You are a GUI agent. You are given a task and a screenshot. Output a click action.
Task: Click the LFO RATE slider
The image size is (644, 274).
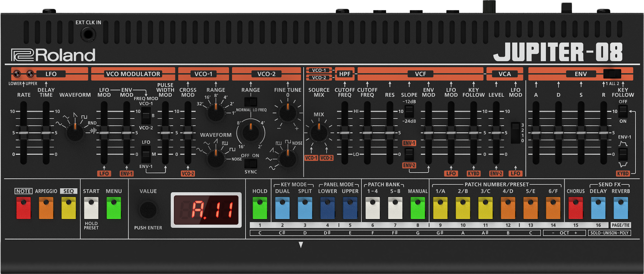coord(24,133)
